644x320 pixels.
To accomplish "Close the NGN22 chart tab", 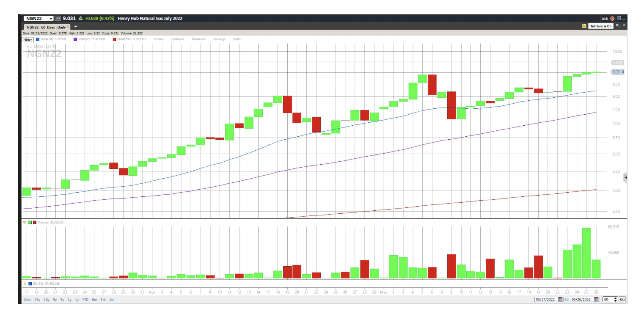I will pyautogui.click(x=68, y=27).
